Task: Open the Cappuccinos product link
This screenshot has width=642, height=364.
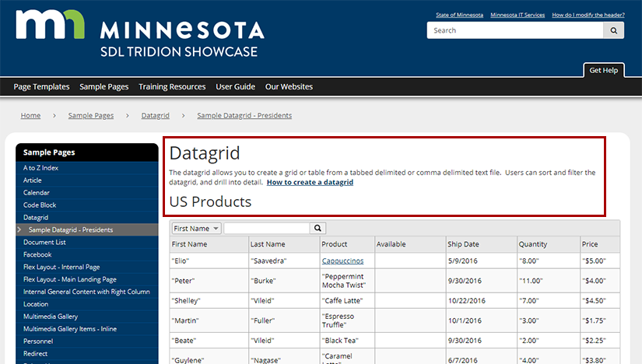Action: [342, 261]
